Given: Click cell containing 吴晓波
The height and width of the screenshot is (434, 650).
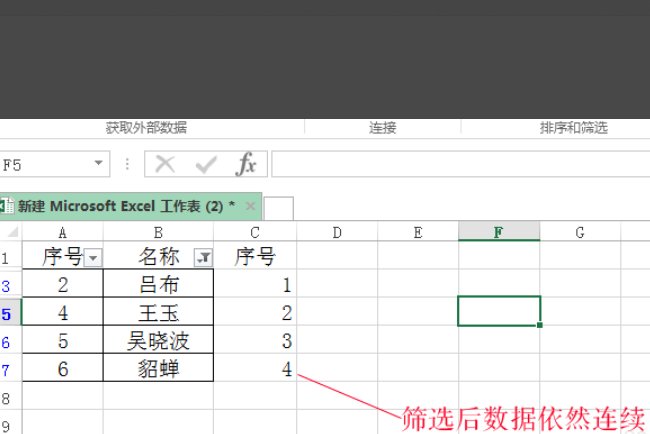Looking at the screenshot, I should (158, 340).
